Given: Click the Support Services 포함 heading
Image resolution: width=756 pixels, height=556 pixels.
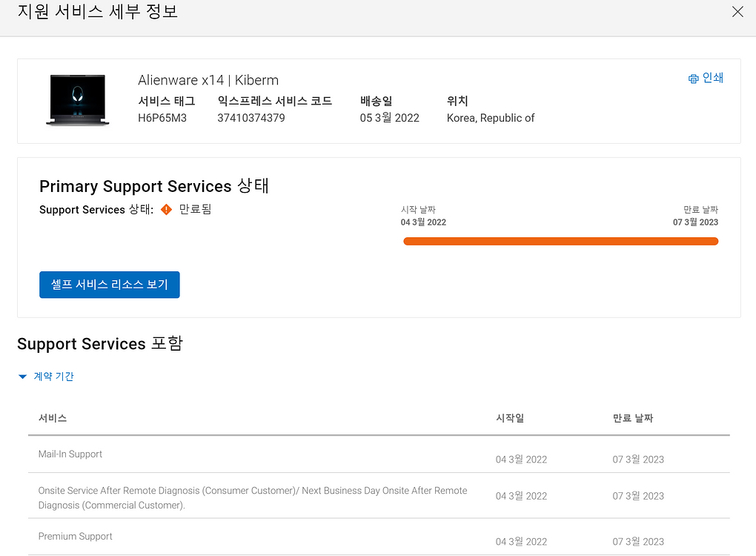Looking at the screenshot, I should (100, 344).
